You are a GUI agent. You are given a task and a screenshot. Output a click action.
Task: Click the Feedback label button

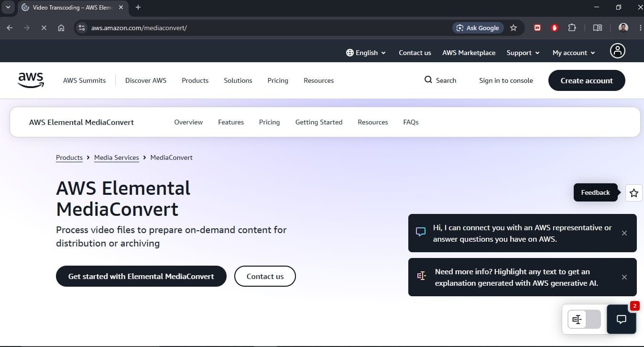click(x=596, y=192)
